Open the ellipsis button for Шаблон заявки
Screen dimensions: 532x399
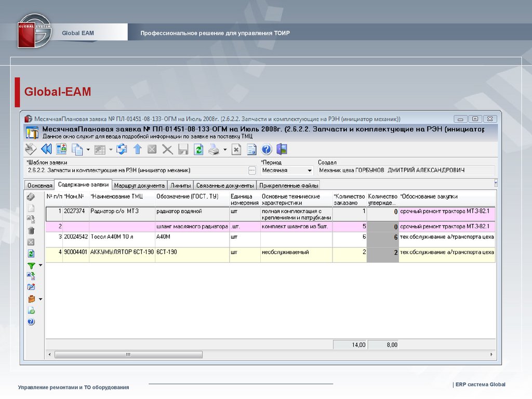coord(252,170)
